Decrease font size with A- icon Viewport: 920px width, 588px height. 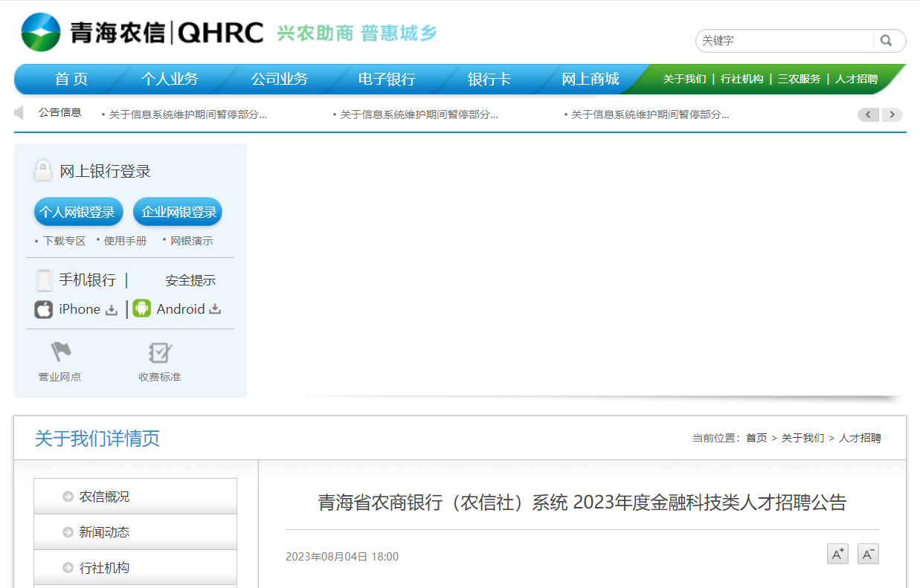(868, 554)
